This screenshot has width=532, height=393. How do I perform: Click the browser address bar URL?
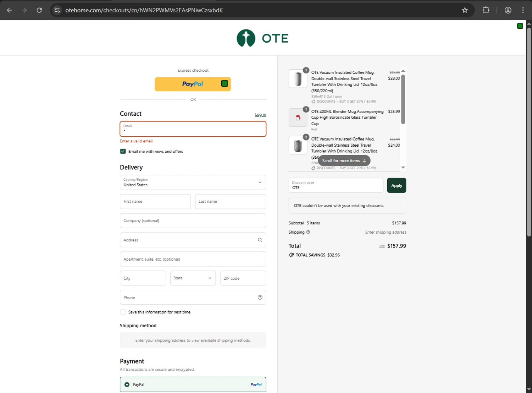point(144,10)
